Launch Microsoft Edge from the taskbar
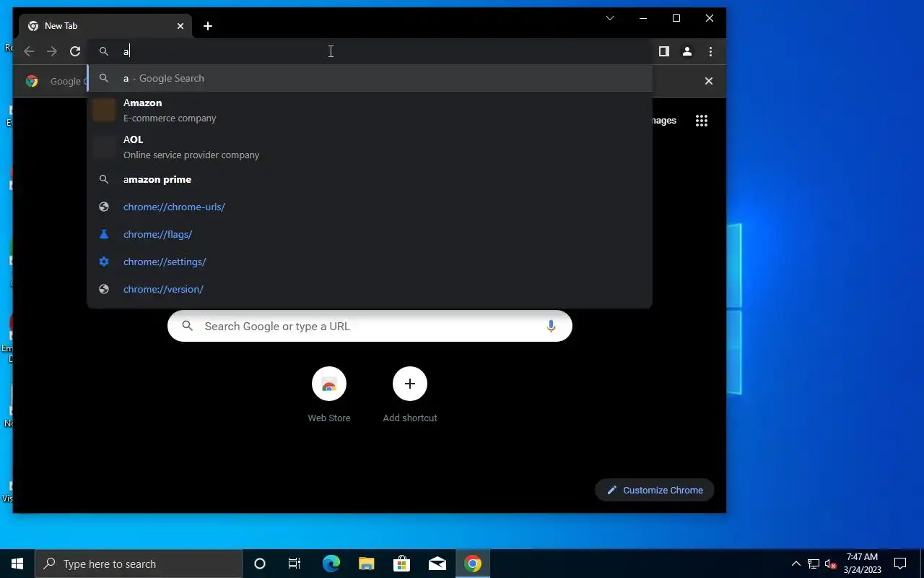 pos(331,564)
